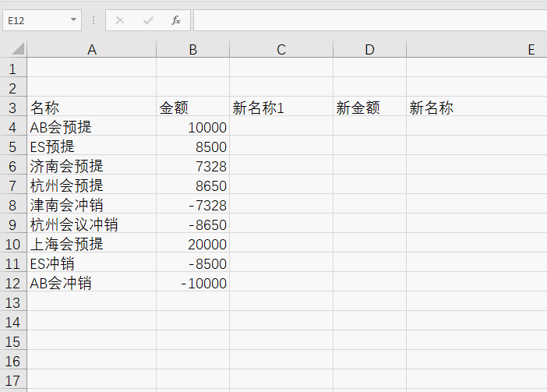The image size is (547, 392).
Task: Select cell containing AB会预提
Action: [92, 127]
